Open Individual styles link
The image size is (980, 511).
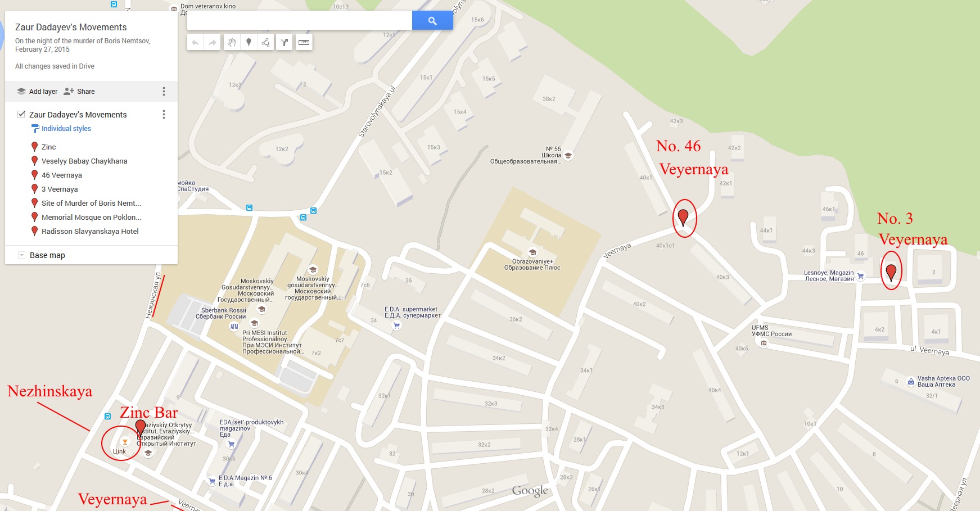[66, 129]
